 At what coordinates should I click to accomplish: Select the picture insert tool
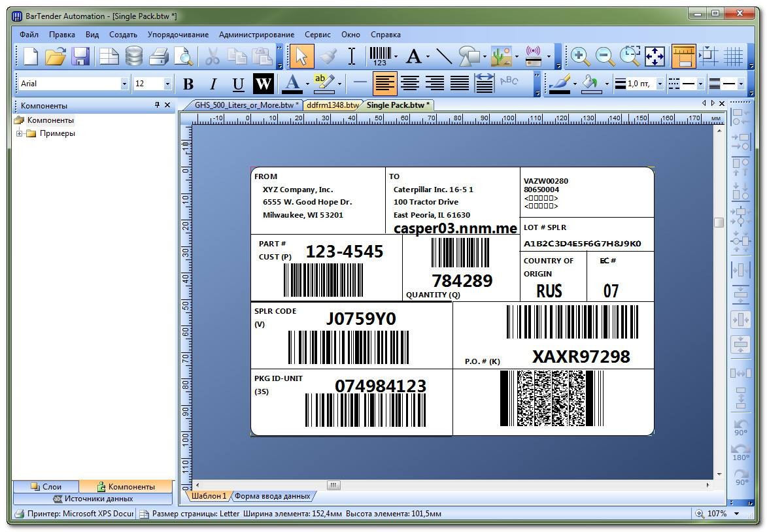[x=501, y=56]
